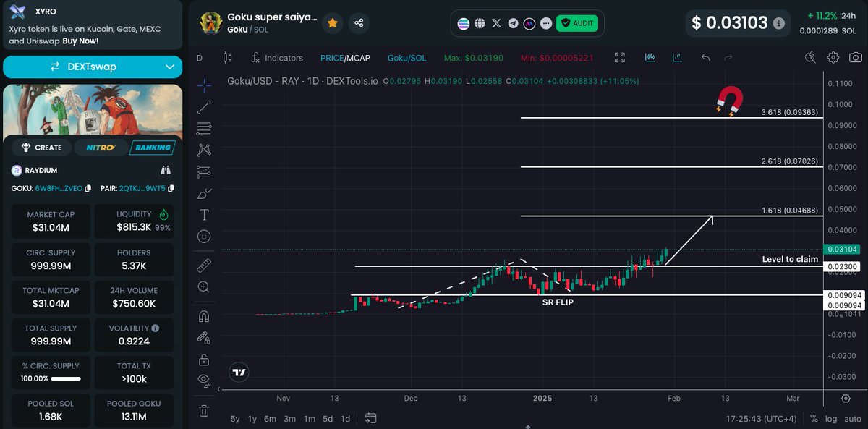Enter fullscreen chart mode
Image resolution: width=868 pixels, height=429 pixels.
[620, 58]
